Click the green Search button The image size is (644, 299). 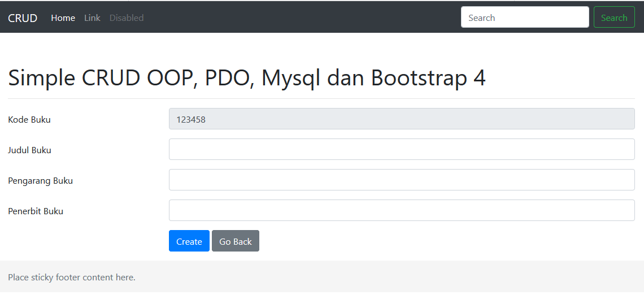tap(614, 18)
